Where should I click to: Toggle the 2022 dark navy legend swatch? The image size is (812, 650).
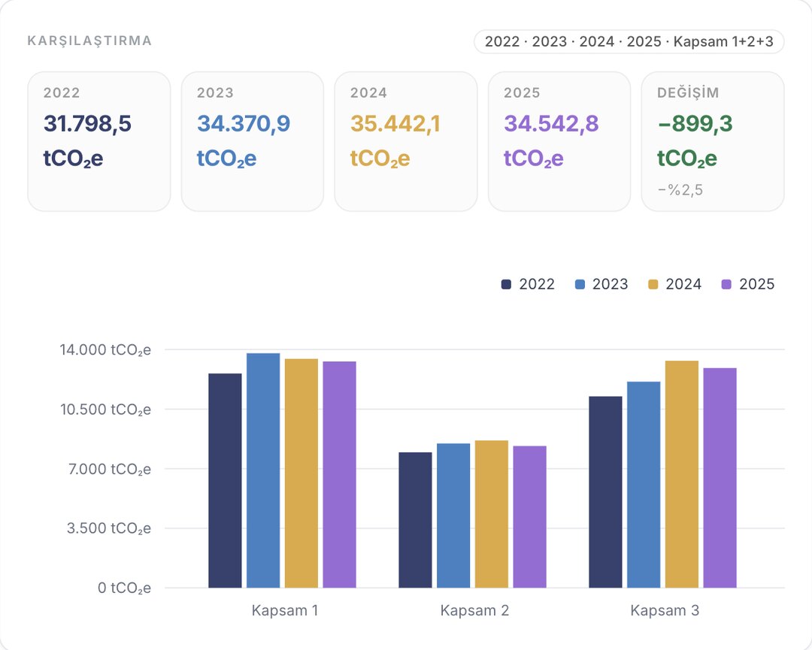point(506,284)
